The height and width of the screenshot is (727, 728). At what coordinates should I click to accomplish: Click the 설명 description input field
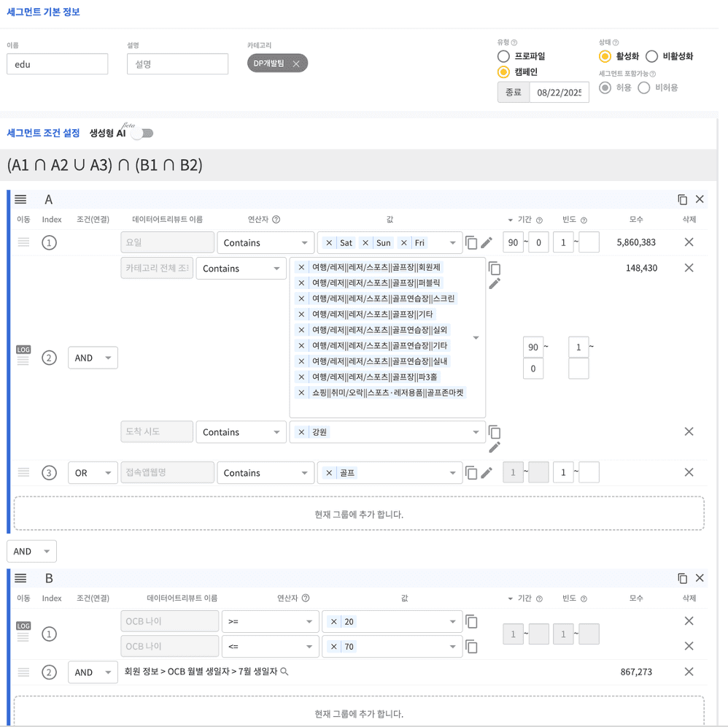point(177,64)
